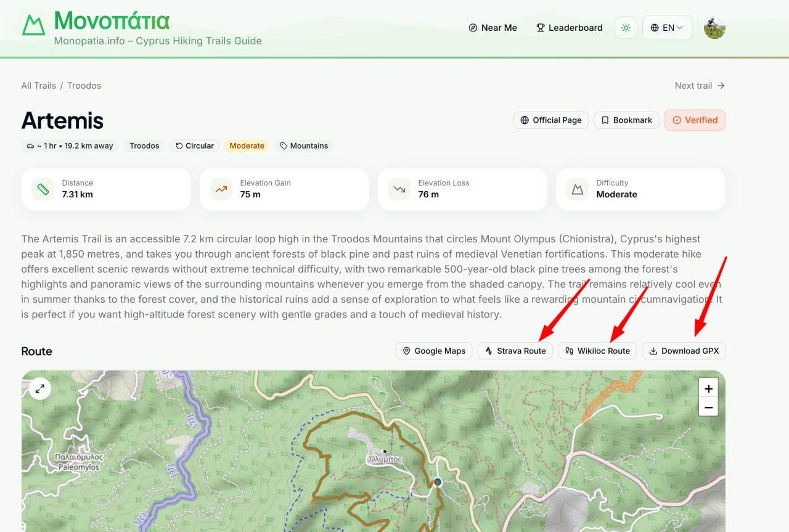Open the route in Google Maps
The width and height of the screenshot is (789, 532).
(x=434, y=351)
